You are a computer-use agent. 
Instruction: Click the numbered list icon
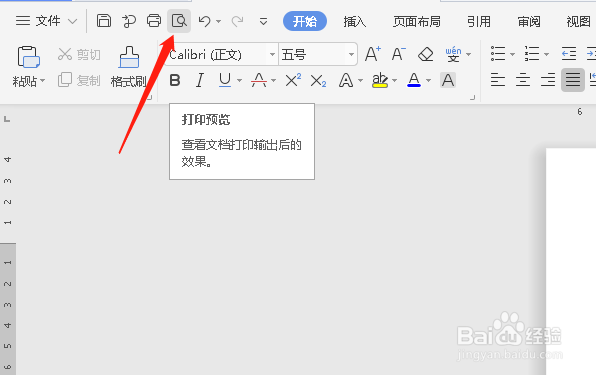tap(532, 54)
